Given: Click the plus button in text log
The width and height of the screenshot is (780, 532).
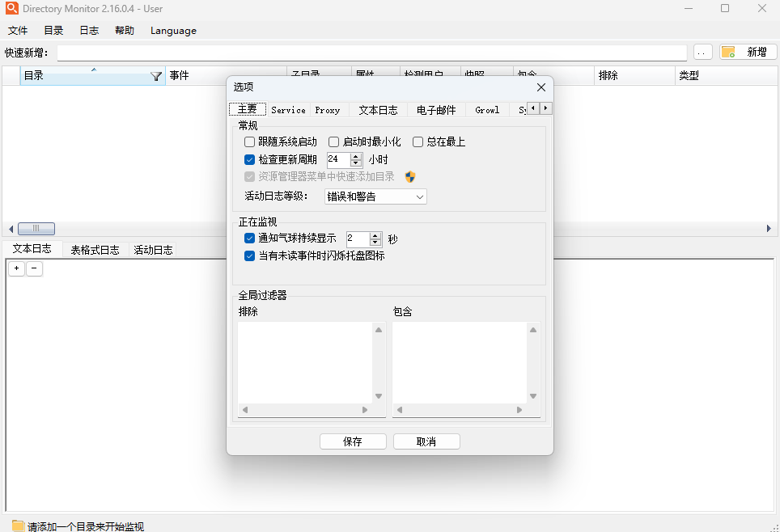Looking at the screenshot, I should point(16,268).
